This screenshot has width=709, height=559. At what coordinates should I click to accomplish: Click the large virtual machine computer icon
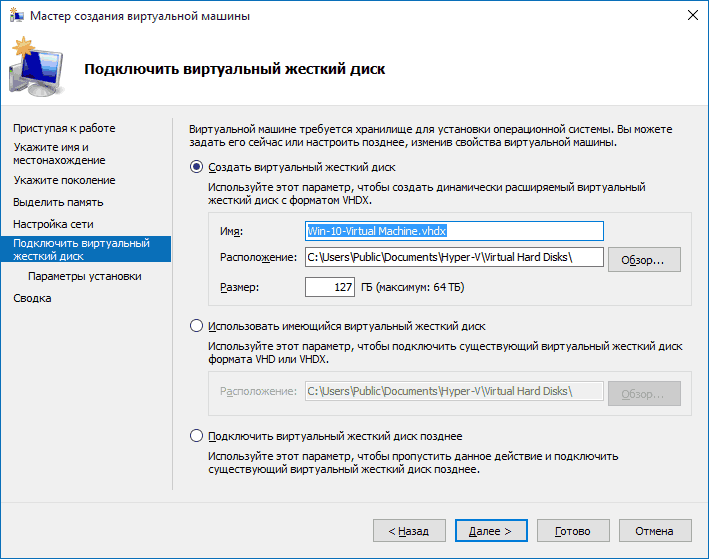point(37,67)
